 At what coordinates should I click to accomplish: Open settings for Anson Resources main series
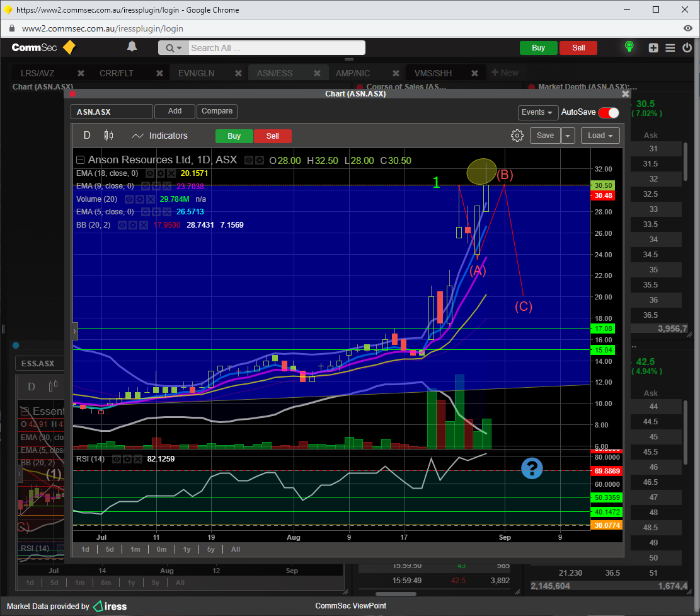pyautogui.click(x=260, y=160)
